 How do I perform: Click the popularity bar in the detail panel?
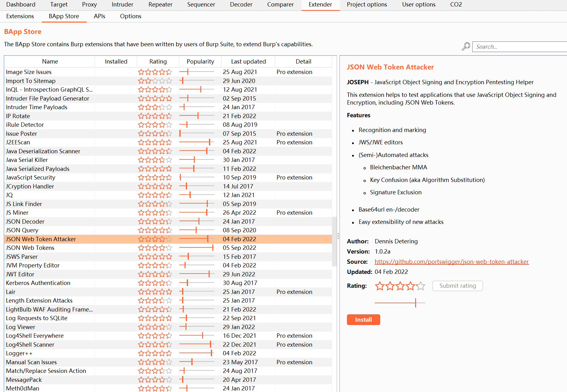[400, 303]
